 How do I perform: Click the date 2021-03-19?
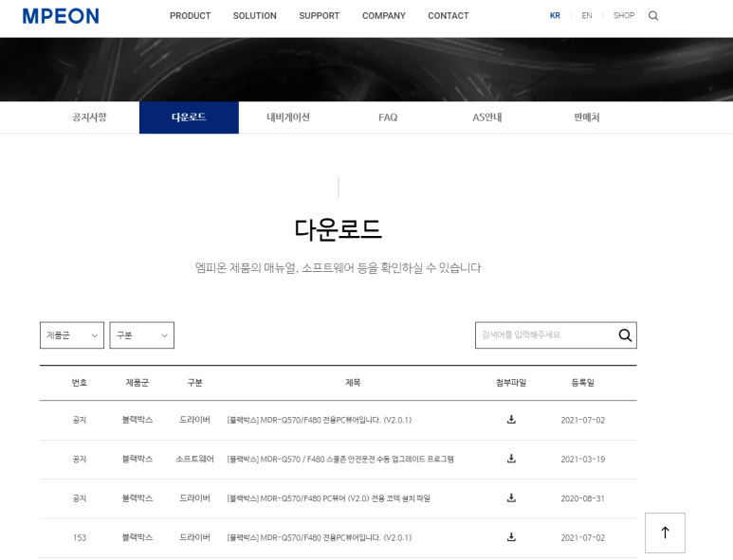click(x=583, y=460)
